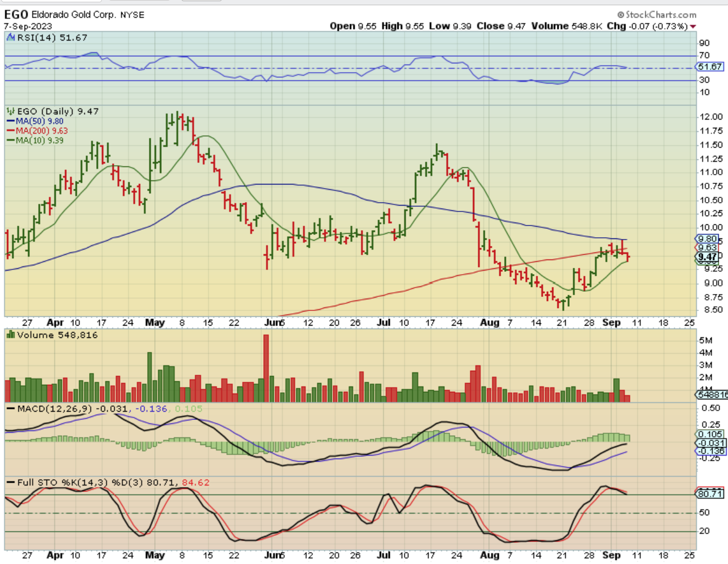Viewport: 728px width, 564px height.
Task: Click the May label on upper date axis
Action: coord(155,323)
